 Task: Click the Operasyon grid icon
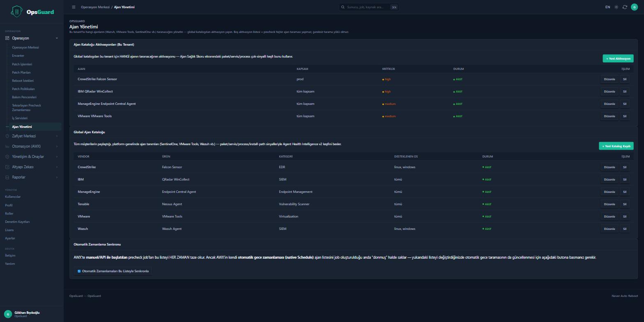pos(7,38)
